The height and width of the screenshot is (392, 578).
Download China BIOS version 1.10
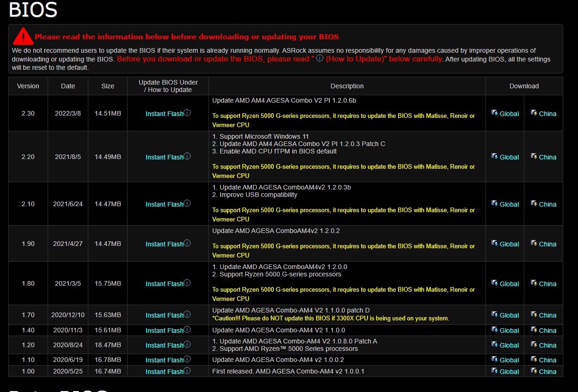pos(547,360)
